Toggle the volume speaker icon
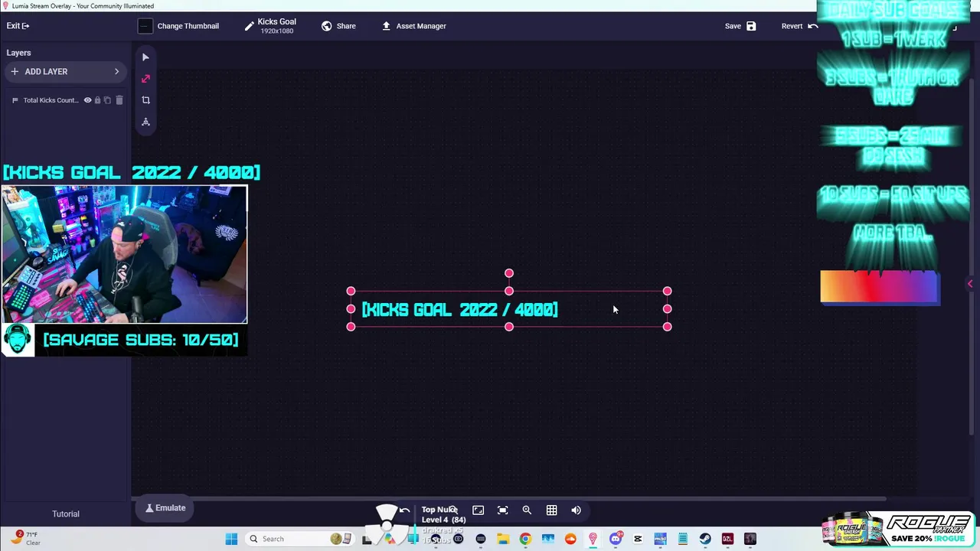 coord(576,510)
